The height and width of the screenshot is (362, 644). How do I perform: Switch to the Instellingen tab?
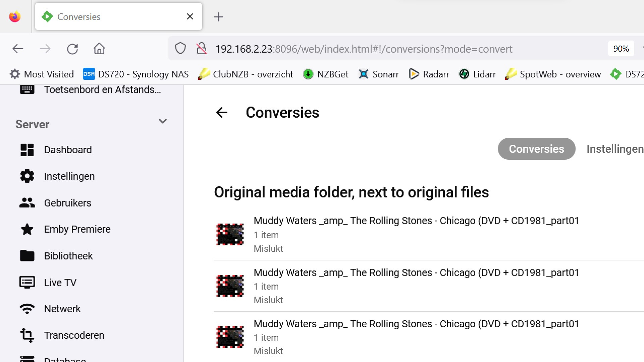tap(614, 149)
